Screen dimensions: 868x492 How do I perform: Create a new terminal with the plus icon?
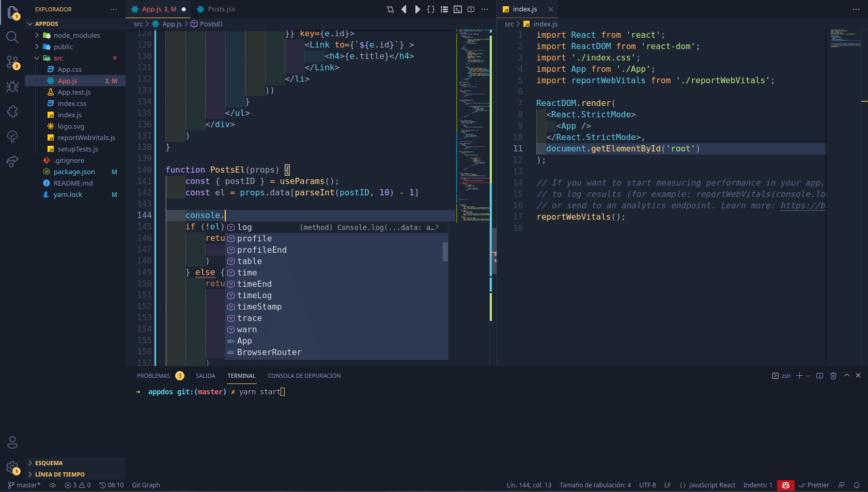(799, 376)
